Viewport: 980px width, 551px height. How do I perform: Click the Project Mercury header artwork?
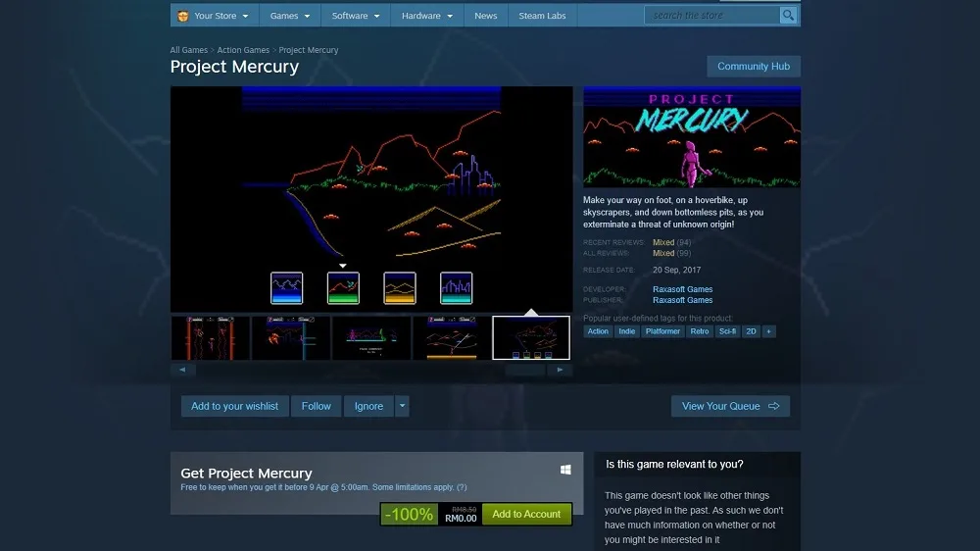pyautogui.click(x=692, y=137)
